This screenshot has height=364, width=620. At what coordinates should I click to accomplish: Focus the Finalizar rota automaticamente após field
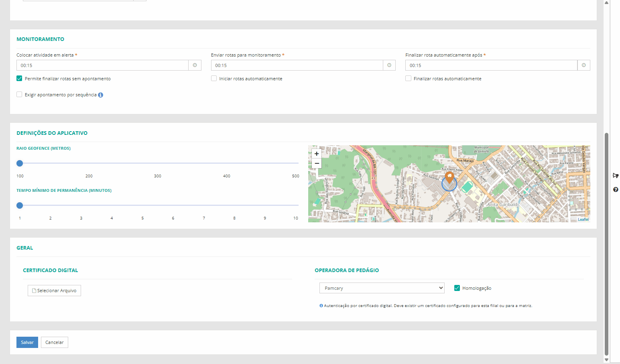pos(491,65)
